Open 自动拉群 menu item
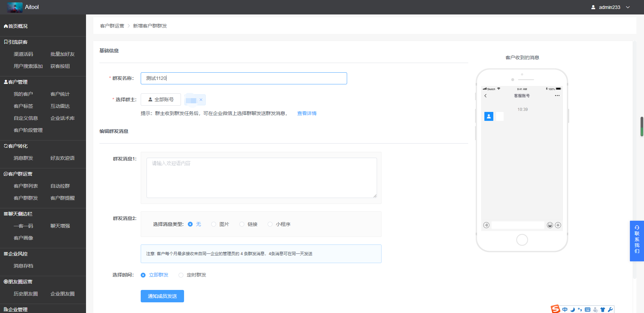644x313 pixels. [x=60, y=186]
